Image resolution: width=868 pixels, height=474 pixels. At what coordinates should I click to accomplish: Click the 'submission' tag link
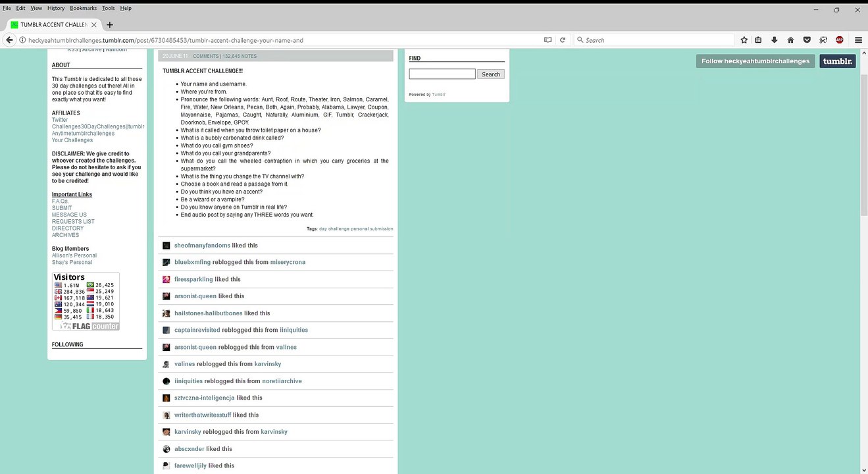[382, 229]
